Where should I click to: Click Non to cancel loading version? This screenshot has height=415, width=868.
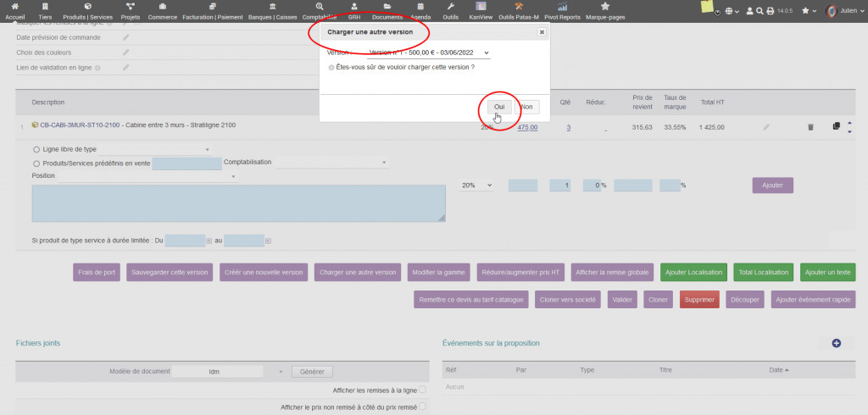(x=527, y=107)
